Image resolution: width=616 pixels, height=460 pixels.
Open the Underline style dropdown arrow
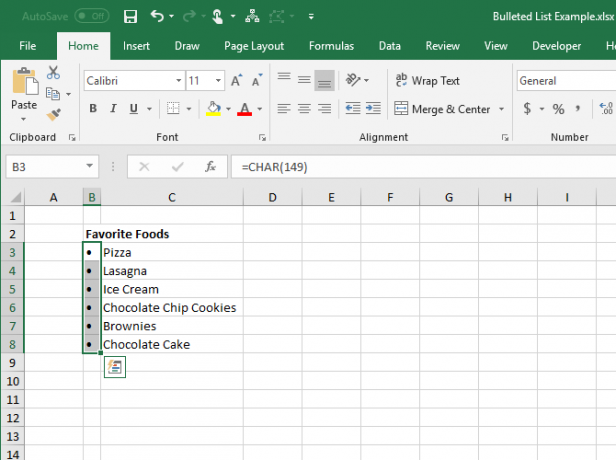coord(149,109)
